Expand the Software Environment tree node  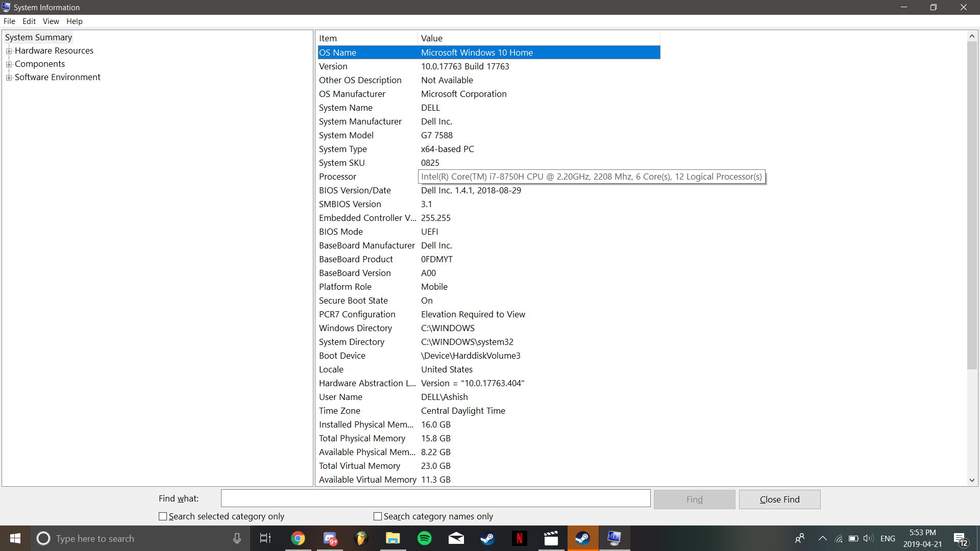(x=9, y=78)
